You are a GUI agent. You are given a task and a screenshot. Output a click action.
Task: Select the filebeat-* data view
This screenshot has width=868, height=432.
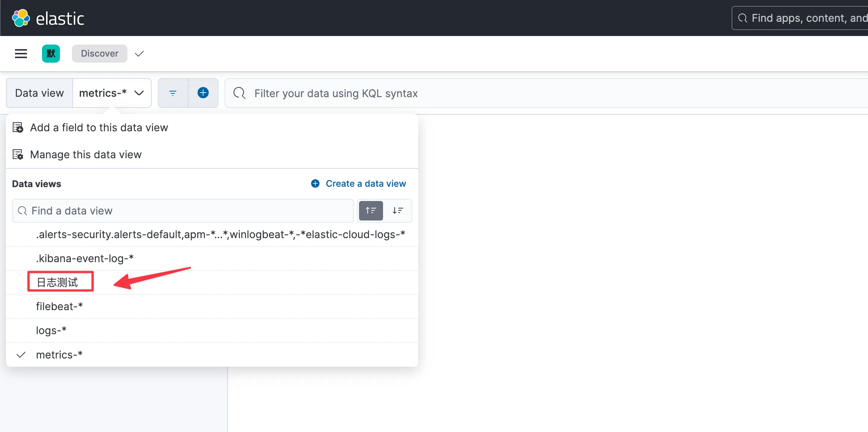59,306
